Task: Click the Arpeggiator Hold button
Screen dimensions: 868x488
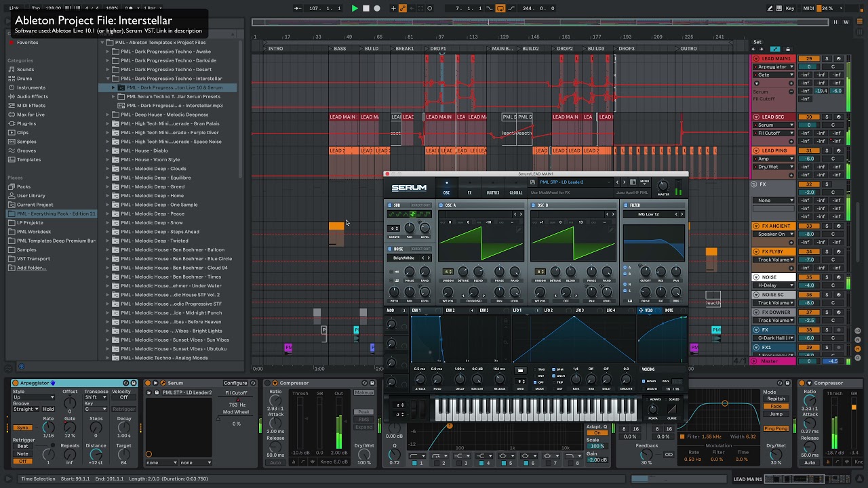Action: [x=49, y=409]
